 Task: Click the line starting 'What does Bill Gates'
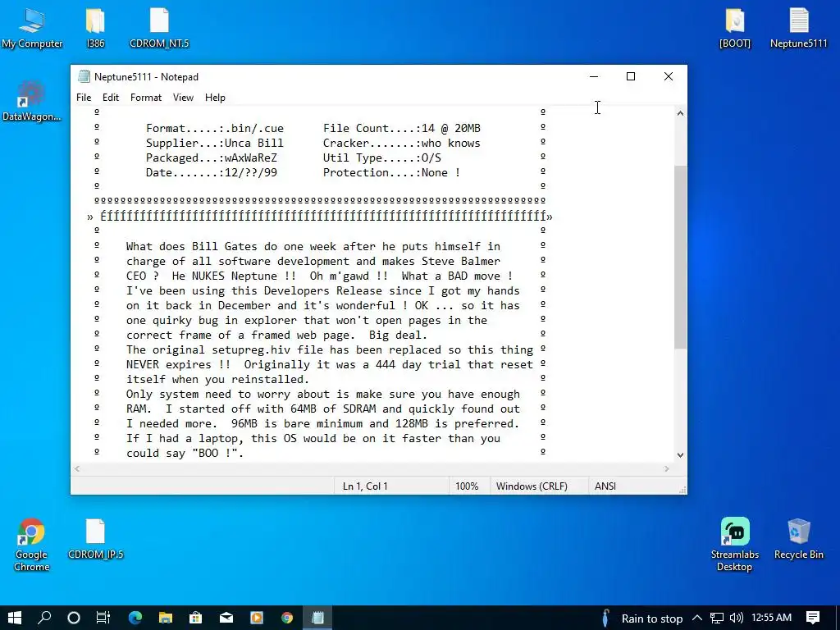(x=313, y=246)
